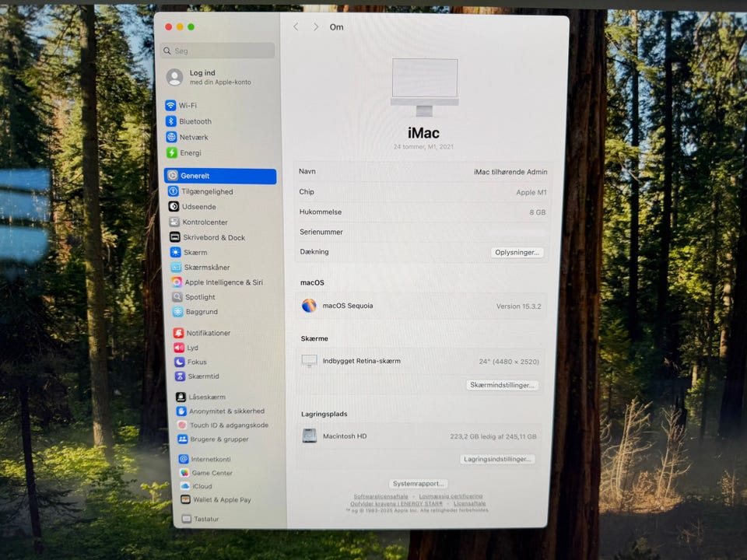This screenshot has height=560, width=747.
Task: Click the iMac computer image
Action: (x=425, y=87)
